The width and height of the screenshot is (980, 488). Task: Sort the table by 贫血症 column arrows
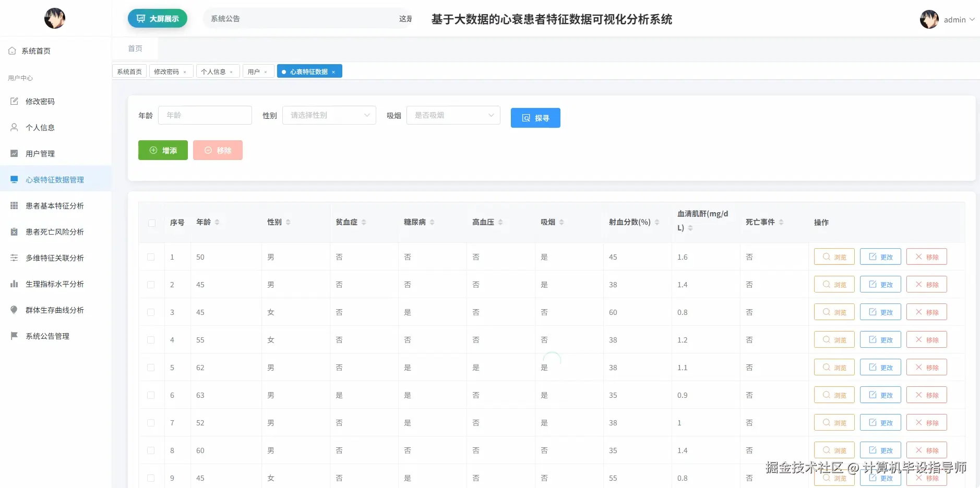(364, 222)
